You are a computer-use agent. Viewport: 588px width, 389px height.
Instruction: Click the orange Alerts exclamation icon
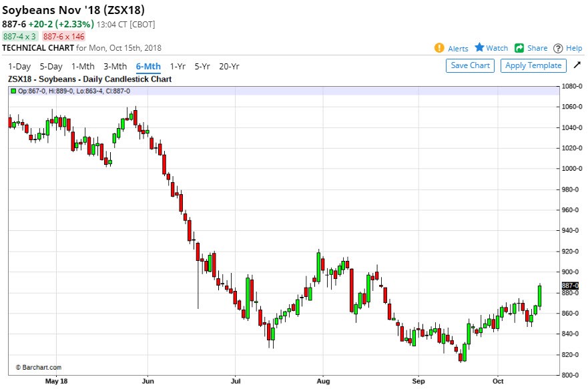click(439, 48)
